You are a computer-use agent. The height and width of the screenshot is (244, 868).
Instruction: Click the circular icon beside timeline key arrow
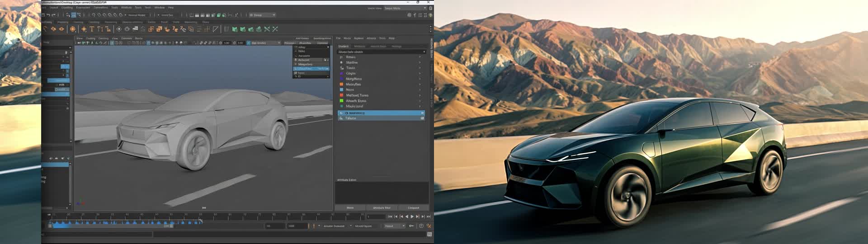coord(421,226)
